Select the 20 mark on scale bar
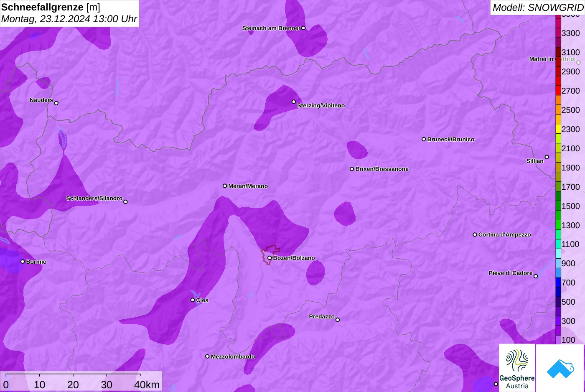The width and height of the screenshot is (585, 392). click(x=73, y=384)
